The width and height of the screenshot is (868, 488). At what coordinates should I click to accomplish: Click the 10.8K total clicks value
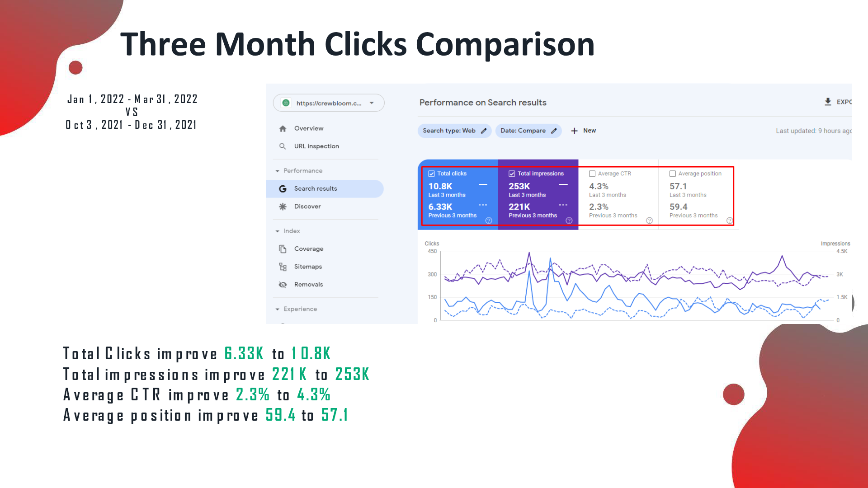[440, 187]
